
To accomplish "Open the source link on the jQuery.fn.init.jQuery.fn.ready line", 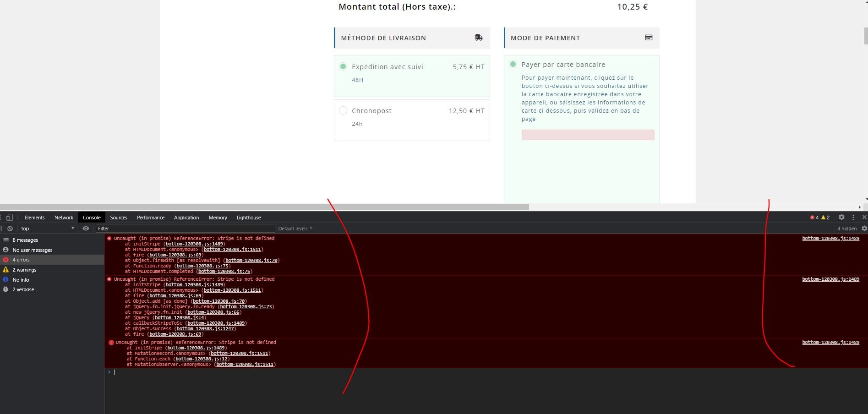I will click(246, 307).
